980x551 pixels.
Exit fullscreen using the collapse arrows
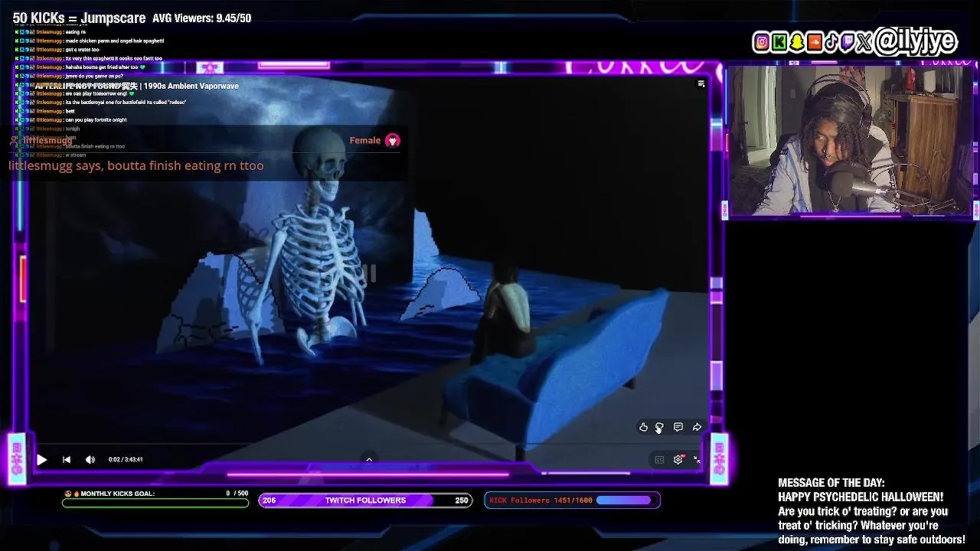point(697,460)
